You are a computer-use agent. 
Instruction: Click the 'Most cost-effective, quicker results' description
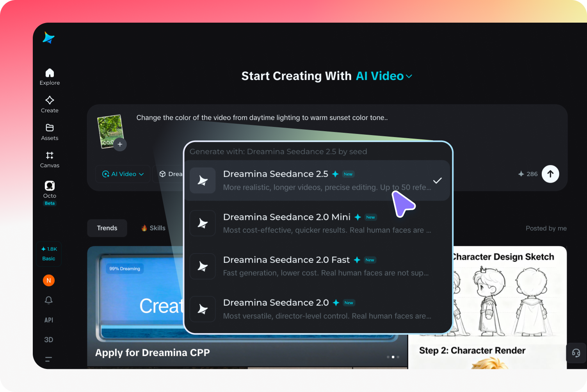pos(327,230)
